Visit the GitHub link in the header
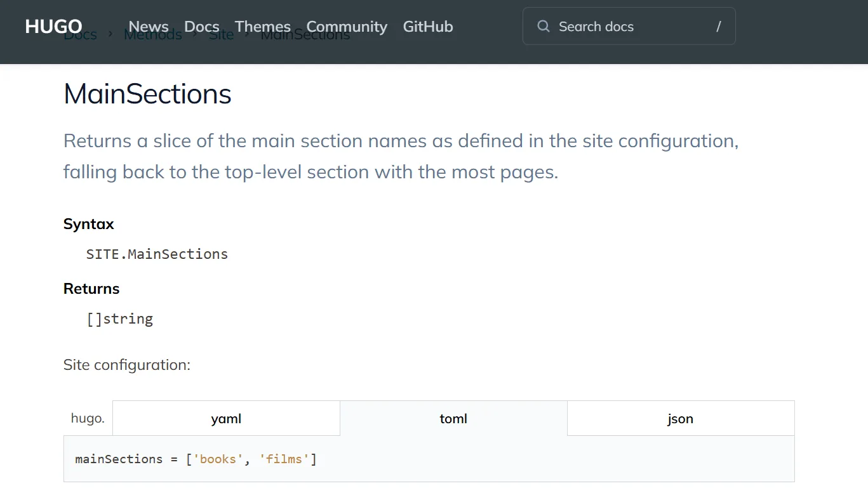This screenshot has height=493, width=868. click(428, 27)
